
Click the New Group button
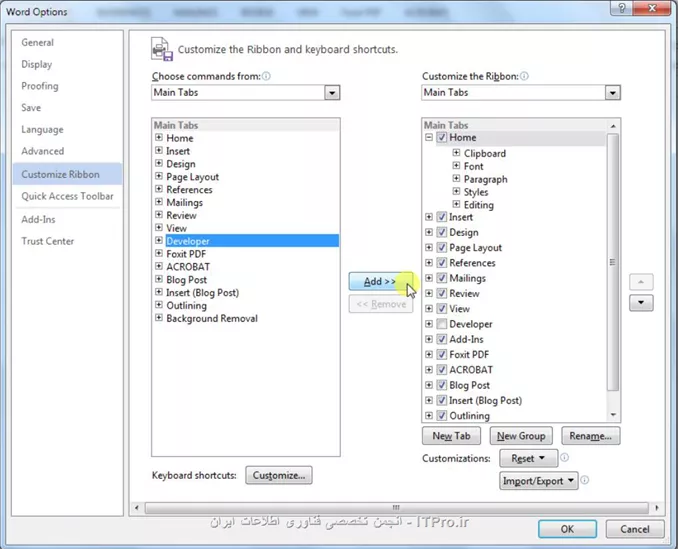pyautogui.click(x=521, y=436)
